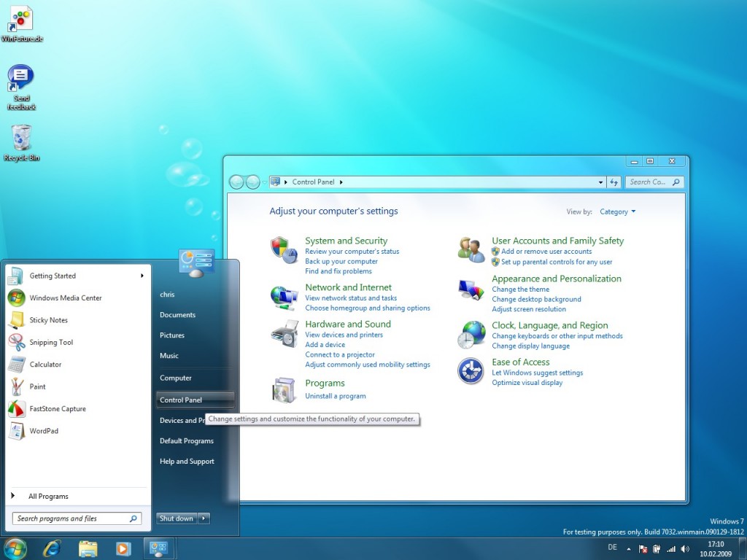Click the Control Panel taskbar button

tap(158, 548)
